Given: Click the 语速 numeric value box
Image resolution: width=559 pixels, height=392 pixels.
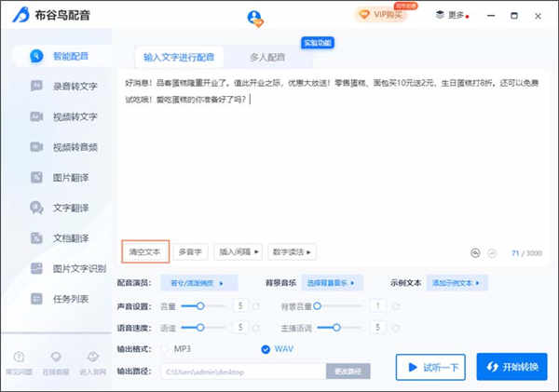Looking at the screenshot, I should [x=240, y=327].
